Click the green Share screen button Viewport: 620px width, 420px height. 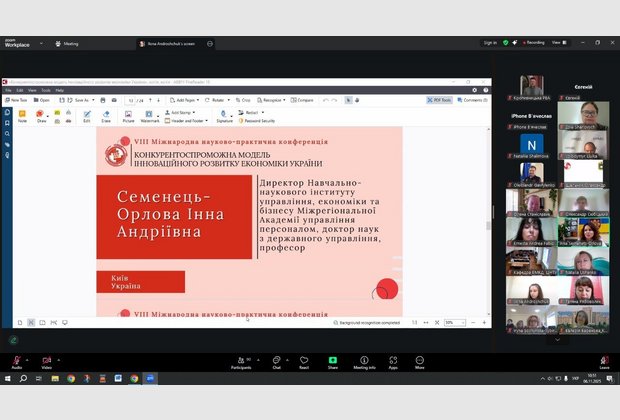(333, 362)
